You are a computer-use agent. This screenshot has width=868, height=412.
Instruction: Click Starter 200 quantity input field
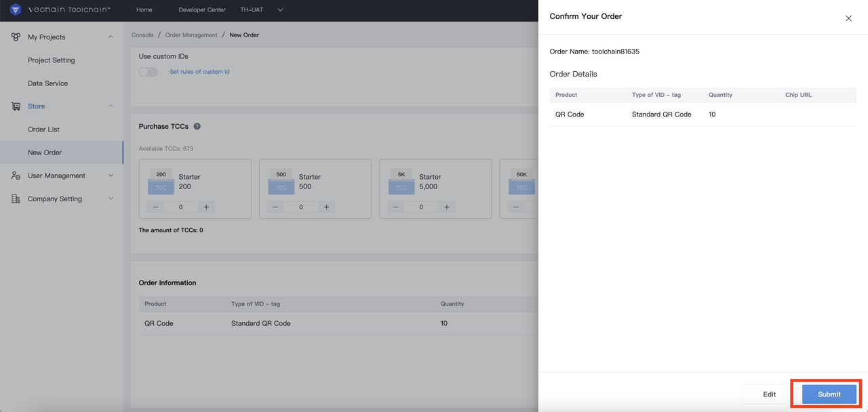pyautogui.click(x=181, y=207)
